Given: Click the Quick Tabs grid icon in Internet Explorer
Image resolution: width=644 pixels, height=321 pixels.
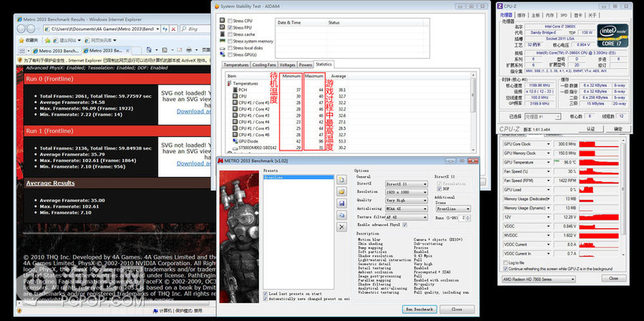Looking at the screenshot, I should click(22, 50).
